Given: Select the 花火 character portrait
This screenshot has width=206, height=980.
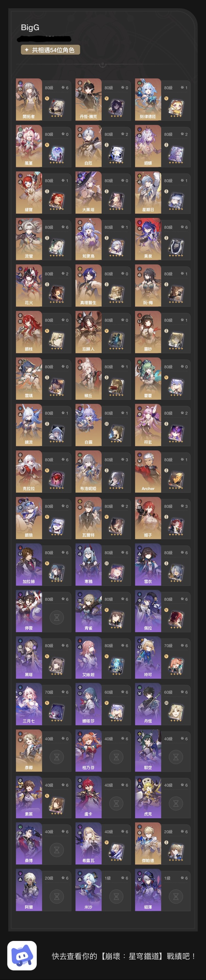Looking at the screenshot, I should (x=29, y=285).
